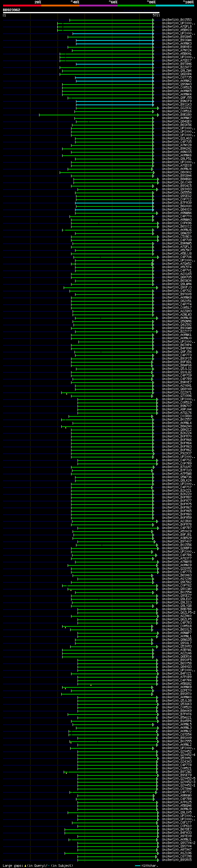
Task: Select hit label UniRef100_O22932
Action: point(177,108)
